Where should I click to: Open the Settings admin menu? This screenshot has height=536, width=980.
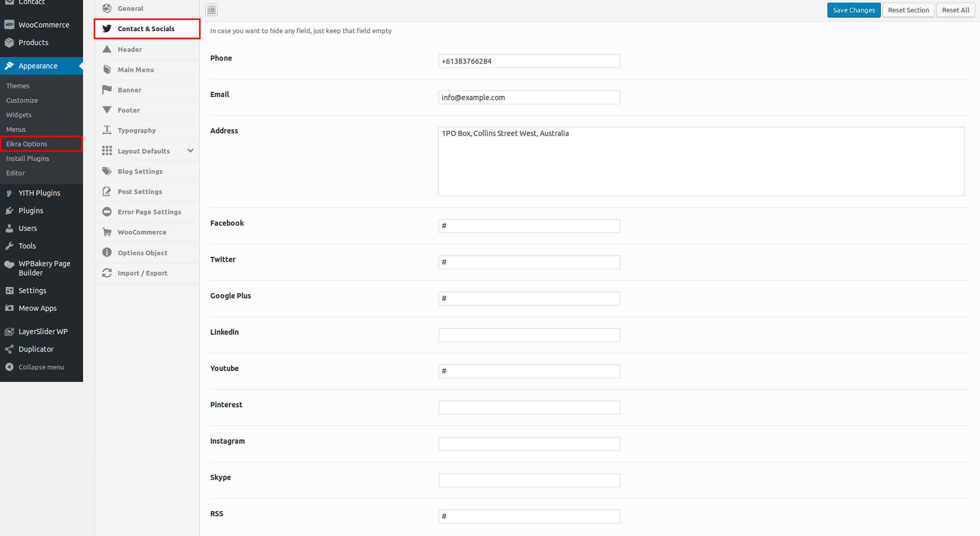pos(42,291)
